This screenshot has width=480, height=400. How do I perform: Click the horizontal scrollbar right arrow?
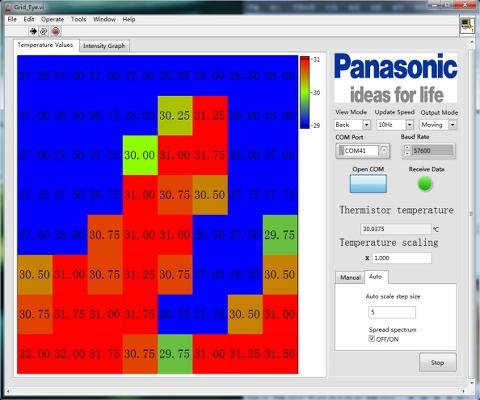click(x=463, y=391)
